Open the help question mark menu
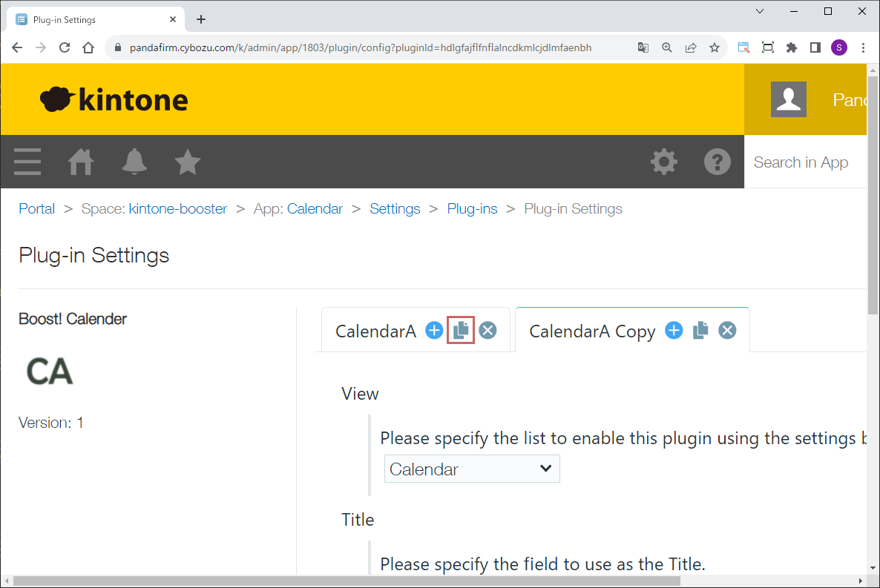The height and width of the screenshot is (588, 880). tap(717, 162)
